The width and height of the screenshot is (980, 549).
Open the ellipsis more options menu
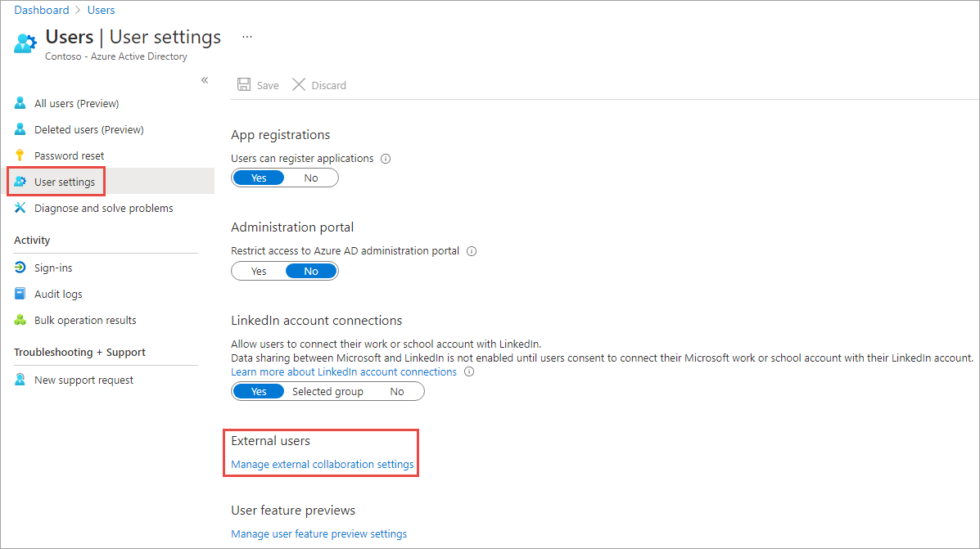(x=247, y=37)
